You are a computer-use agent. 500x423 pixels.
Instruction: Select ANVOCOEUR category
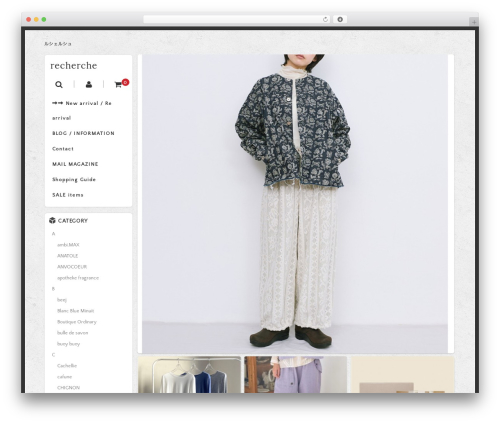click(x=72, y=267)
